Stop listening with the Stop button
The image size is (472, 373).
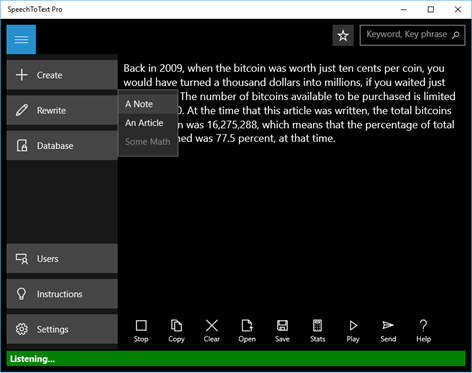[x=141, y=331]
